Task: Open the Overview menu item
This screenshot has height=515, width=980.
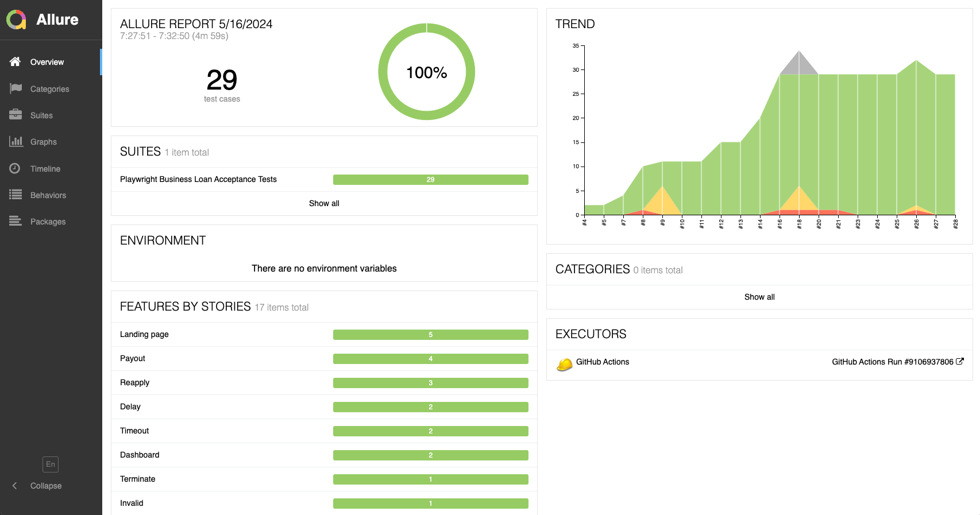Action: coord(51,62)
